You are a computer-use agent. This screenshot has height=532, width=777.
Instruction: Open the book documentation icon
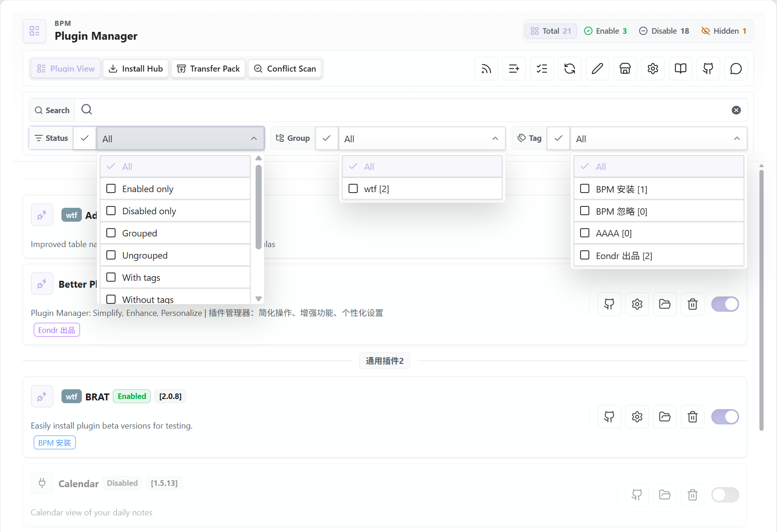(x=680, y=69)
